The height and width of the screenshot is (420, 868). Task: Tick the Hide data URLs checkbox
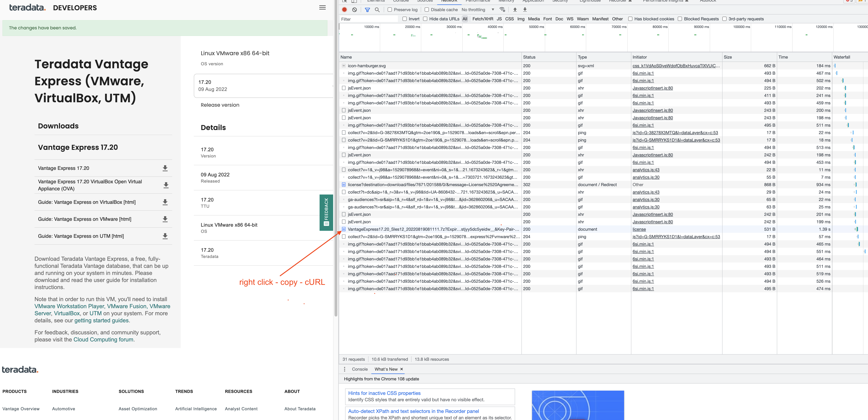coord(425,19)
